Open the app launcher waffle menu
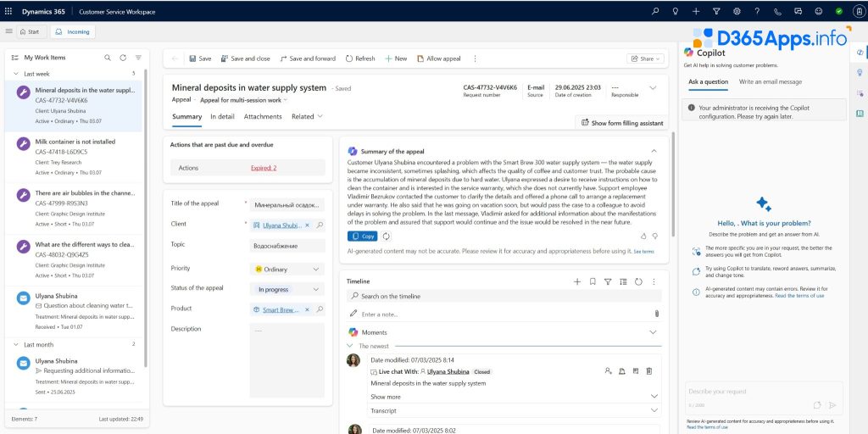This screenshot has width=868, height=434. point(8,11)
